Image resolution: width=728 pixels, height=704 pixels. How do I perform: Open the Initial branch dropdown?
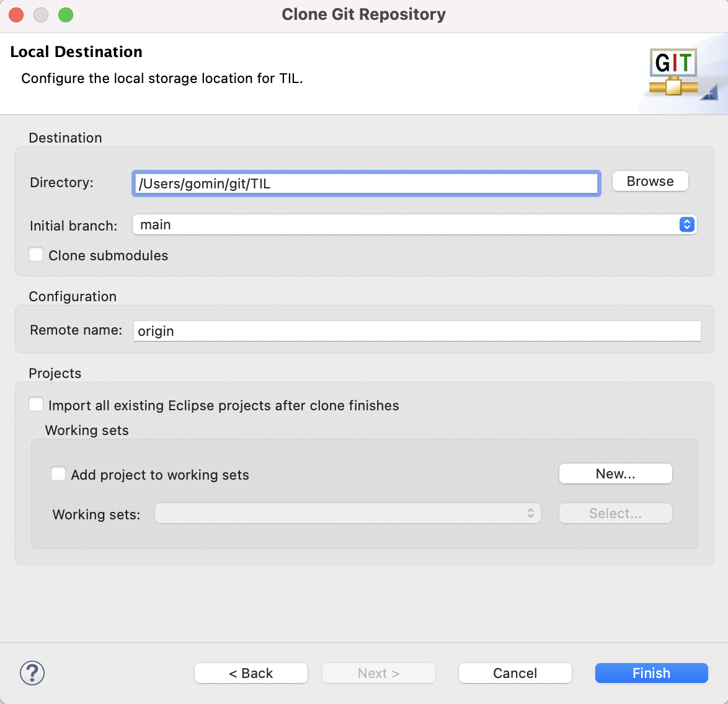[x=414, y=224]
